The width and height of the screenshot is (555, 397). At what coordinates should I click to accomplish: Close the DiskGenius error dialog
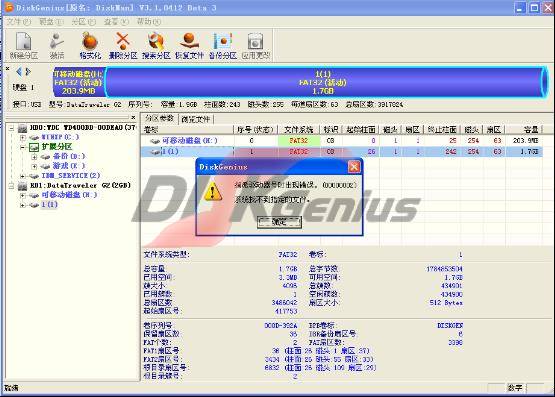tap(354, 167)
